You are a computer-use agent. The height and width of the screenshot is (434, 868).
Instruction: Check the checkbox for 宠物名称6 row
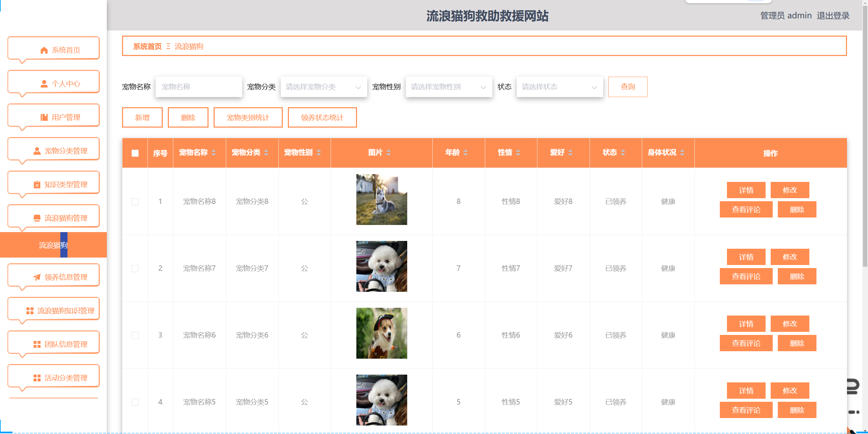[x=135, y=335]
